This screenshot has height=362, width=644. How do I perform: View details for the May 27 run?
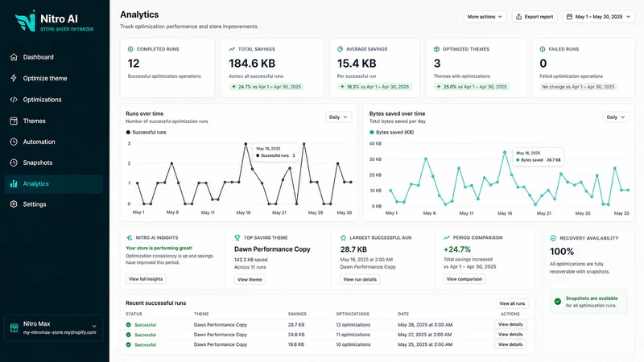(510, 334)
